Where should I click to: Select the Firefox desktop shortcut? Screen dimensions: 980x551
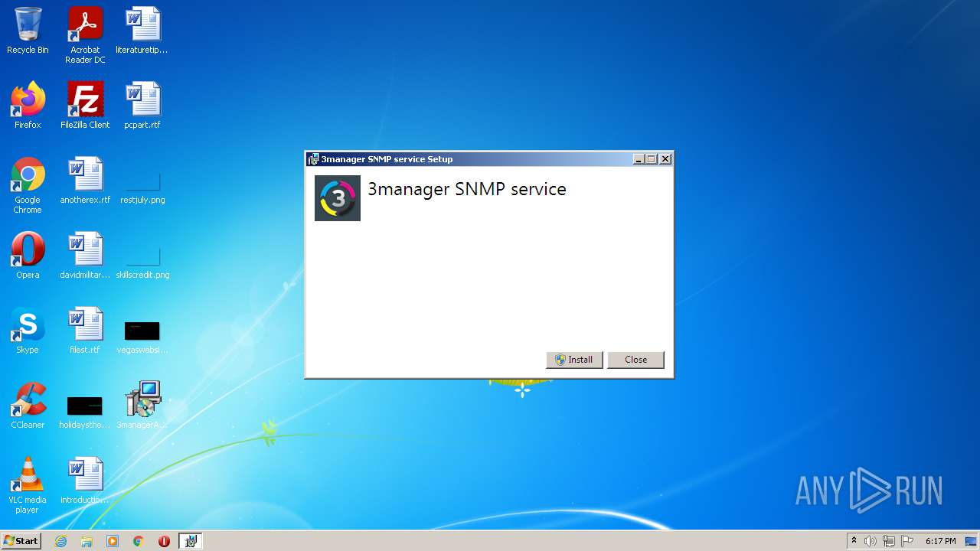(28, 106)
